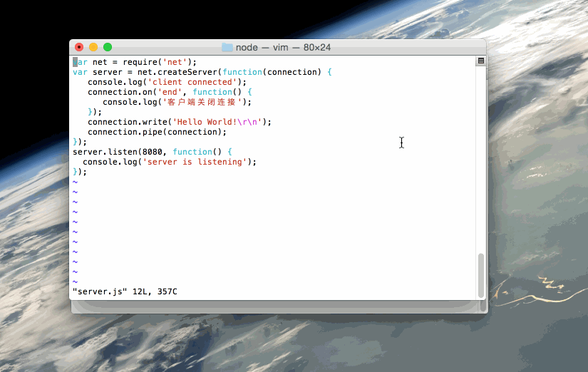The height and width of the screenshot is (372, 588).
Task: Click the first tilde empty-line marker
Action: [x=75, y=182]
